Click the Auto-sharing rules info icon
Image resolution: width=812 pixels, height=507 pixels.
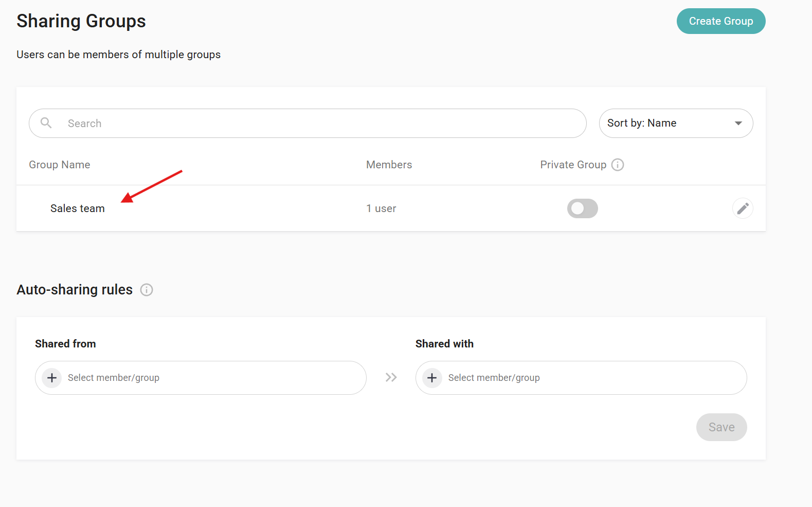pyautogui.click(x=147, y=290)
